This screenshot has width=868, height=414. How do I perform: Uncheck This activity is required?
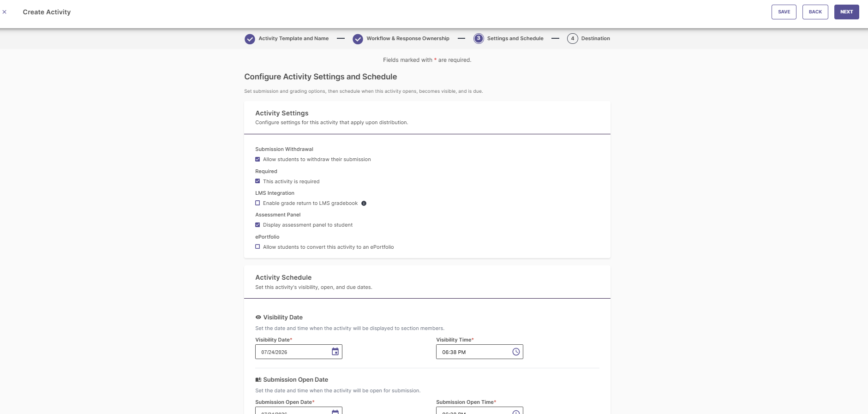click(x=257, y=181)
